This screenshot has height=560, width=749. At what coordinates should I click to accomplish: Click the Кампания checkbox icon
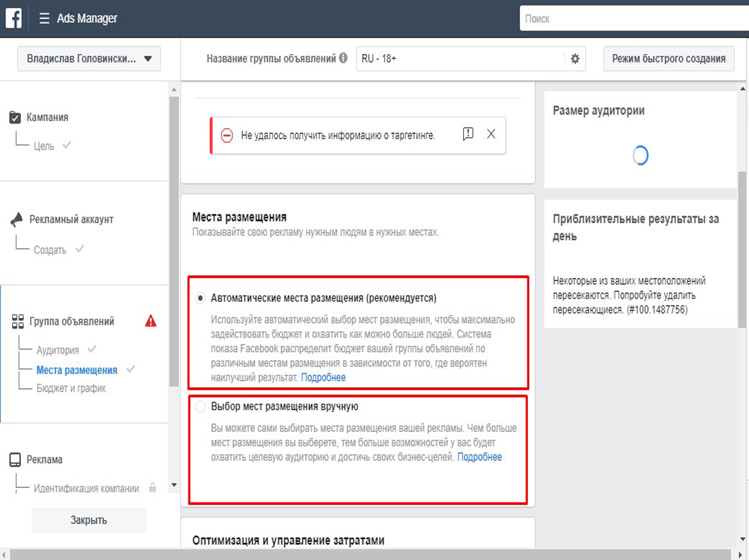(x=15, y=117)
